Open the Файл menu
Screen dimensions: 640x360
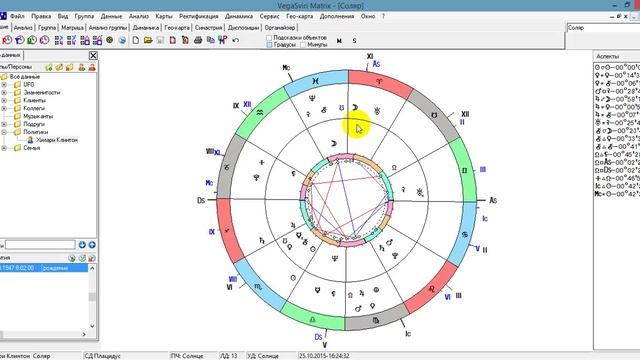click(18, 16)
